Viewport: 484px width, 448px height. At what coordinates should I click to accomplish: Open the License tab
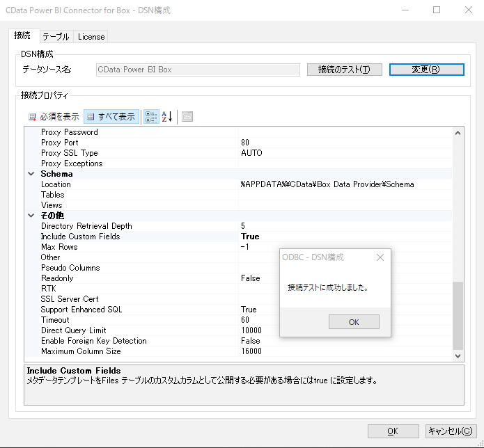point(91,37)
